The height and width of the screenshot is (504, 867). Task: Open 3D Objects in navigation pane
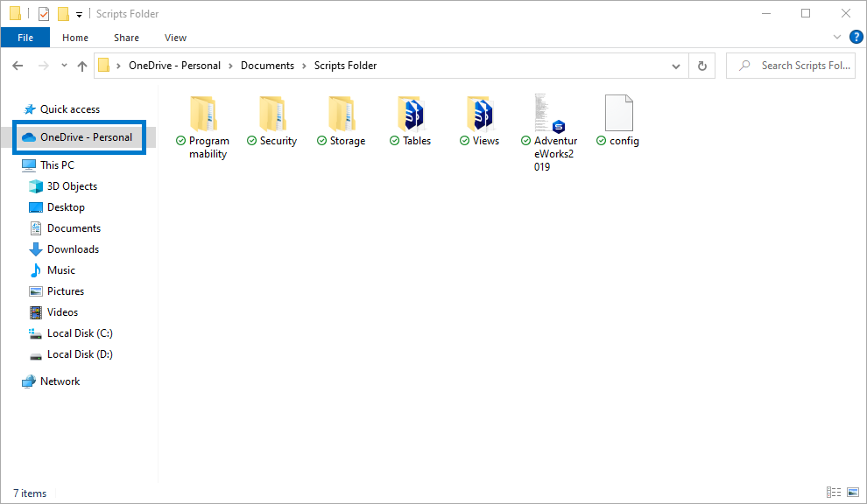coord(72,186)
